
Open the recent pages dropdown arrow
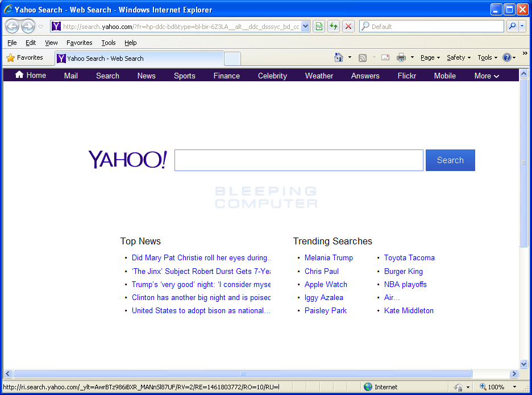pyautogui.click(x=41, y=27)
